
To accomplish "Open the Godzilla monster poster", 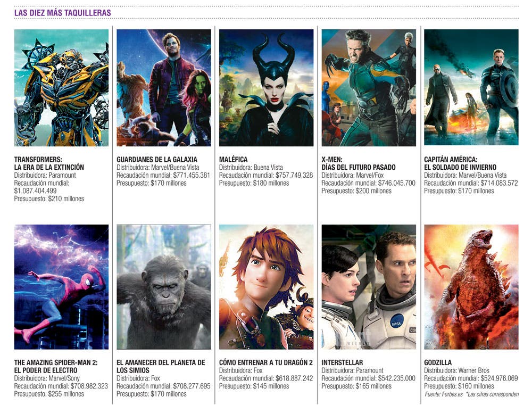I will pyautogui.click(x=471, y=287).
